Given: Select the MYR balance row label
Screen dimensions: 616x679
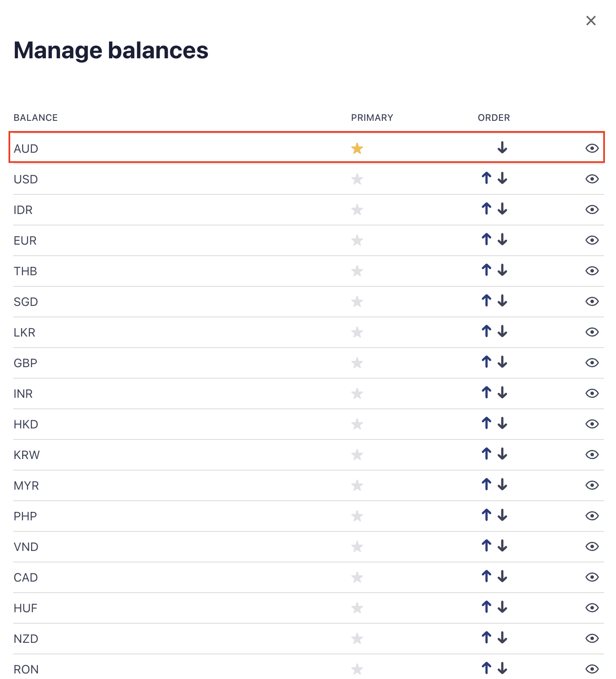Looking at the screenshot, I should 26,485.
